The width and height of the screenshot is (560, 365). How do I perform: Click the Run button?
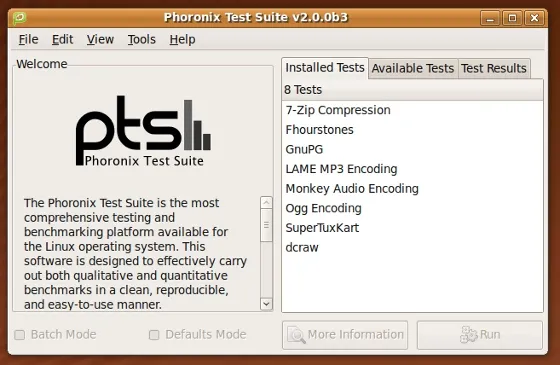[x=480, y=335]
